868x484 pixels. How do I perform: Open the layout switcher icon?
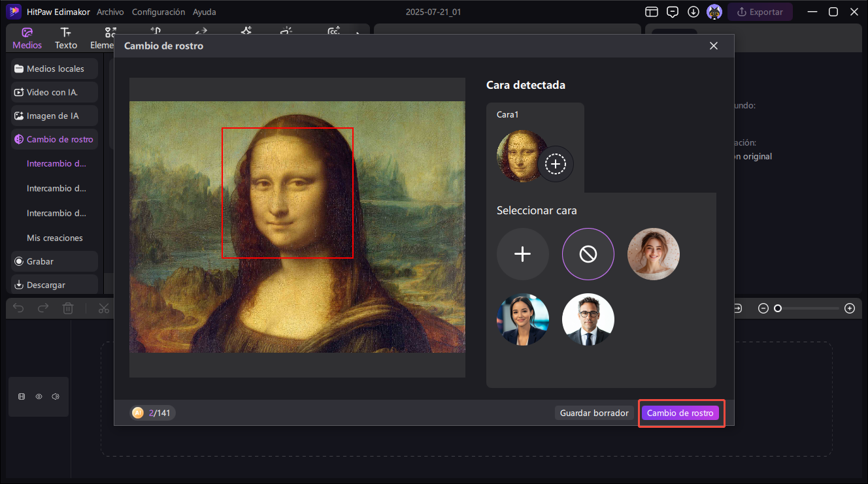click(651, 12)
